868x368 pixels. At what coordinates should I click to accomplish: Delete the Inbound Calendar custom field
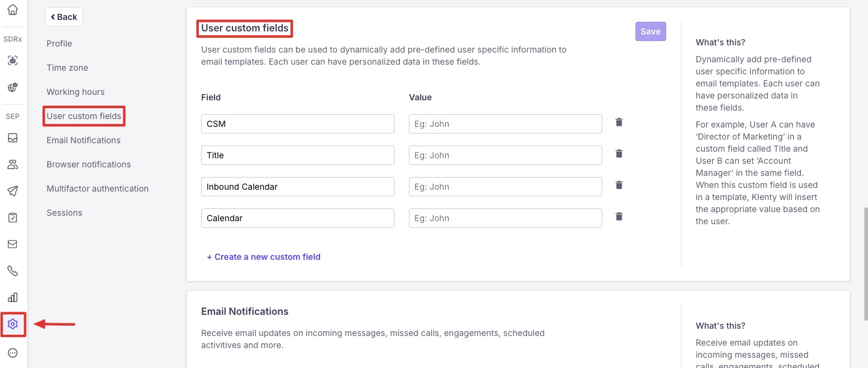point(619,186)
